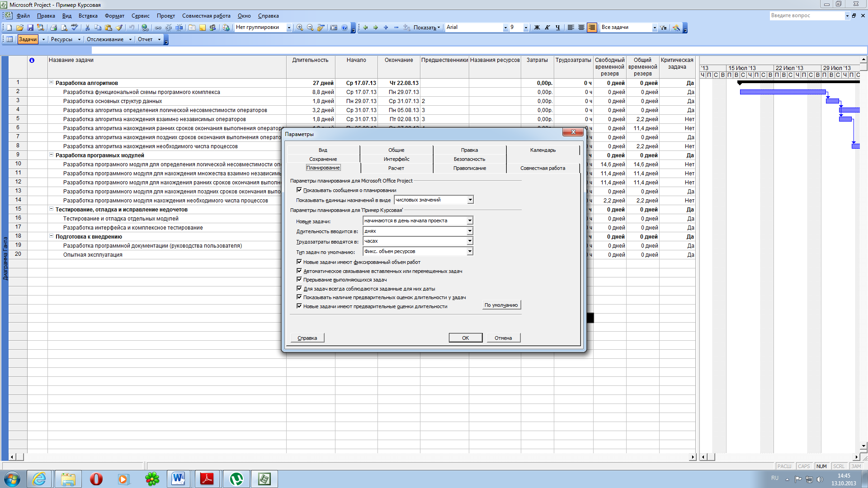The width and height of the screenshot is (868, 488).
Task: Click the Assign Resources icon
Action: point(213,28)
